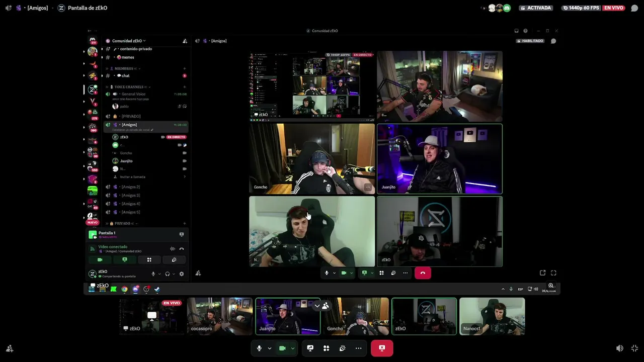Toggle noise suppression icon beside Video conectado
The image size is (644, 362).
click(x=173, y=249)
